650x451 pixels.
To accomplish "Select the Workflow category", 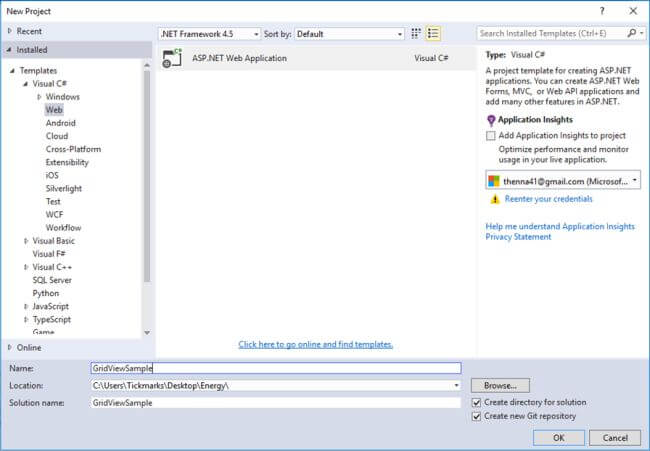I will pyautogui.click(x=63, y=228).
